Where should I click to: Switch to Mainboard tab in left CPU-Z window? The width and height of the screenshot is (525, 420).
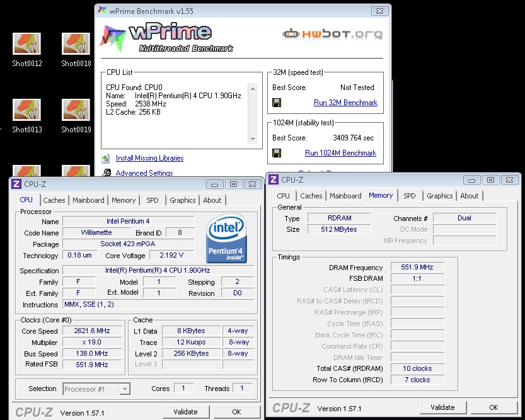pos(88,200)
